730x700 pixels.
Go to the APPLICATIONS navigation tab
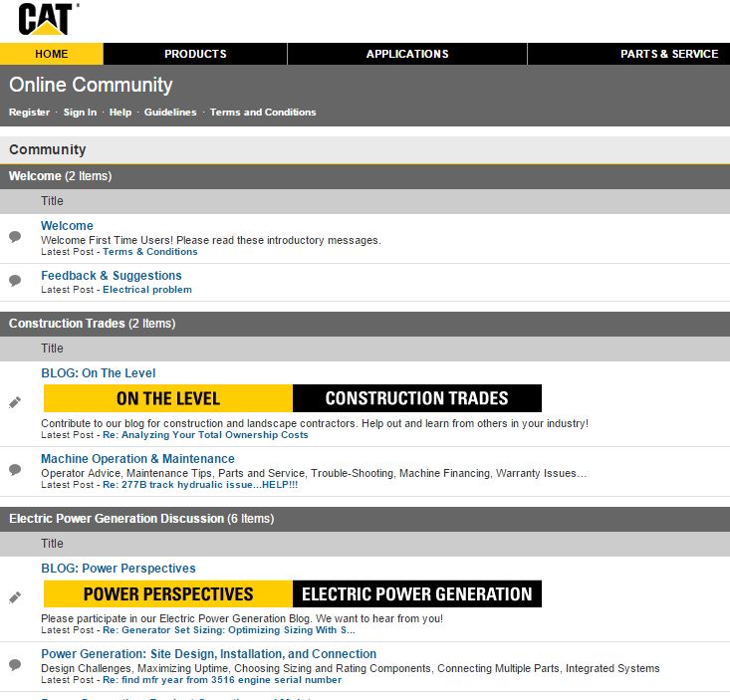[x=407, y=54]
